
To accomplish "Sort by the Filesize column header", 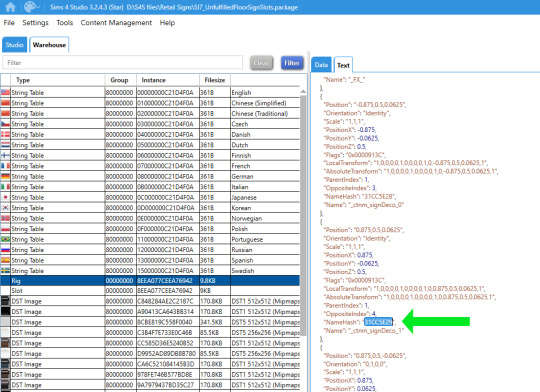I will pyautogui.click(x=215, y=80).
